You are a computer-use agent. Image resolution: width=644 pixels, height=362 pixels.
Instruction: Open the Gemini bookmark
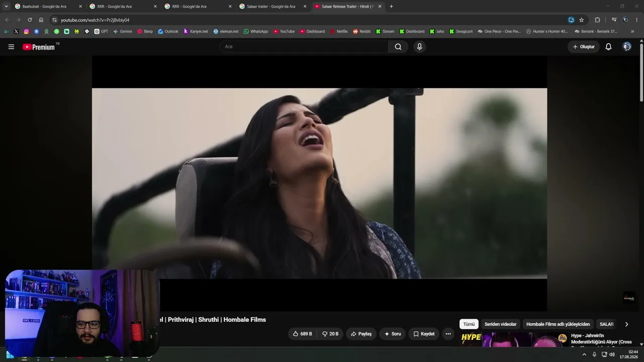coord(122,31)
